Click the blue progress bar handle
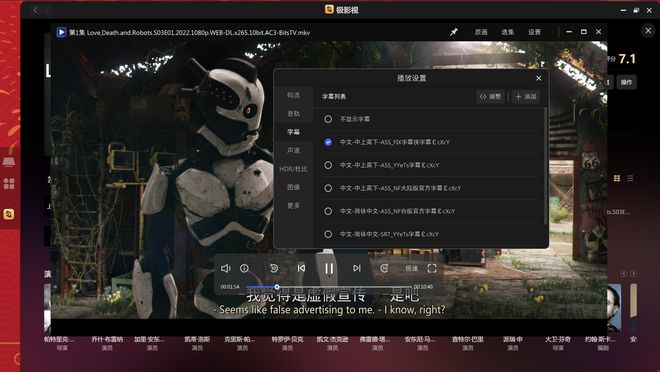This screenshot has width=660, height=372. point(277,287)
